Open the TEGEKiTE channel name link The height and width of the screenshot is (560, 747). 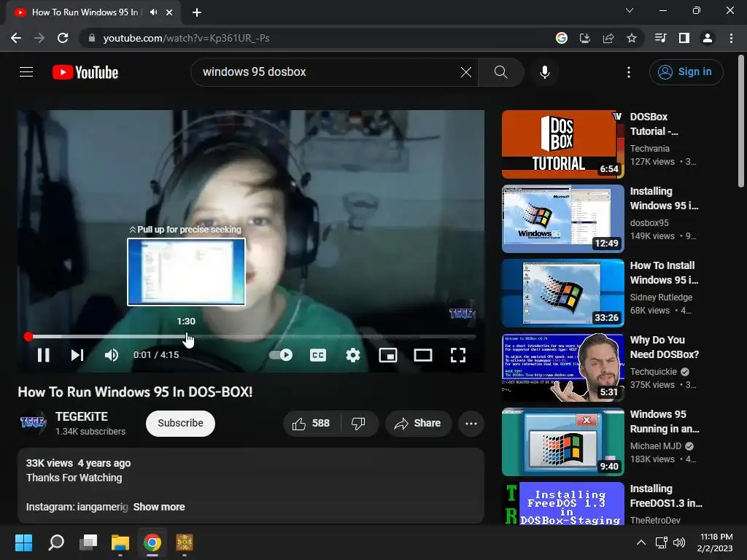82,416
